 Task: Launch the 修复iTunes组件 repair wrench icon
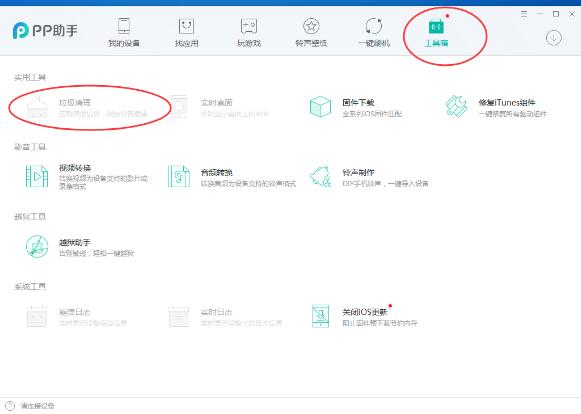[456, 107]
